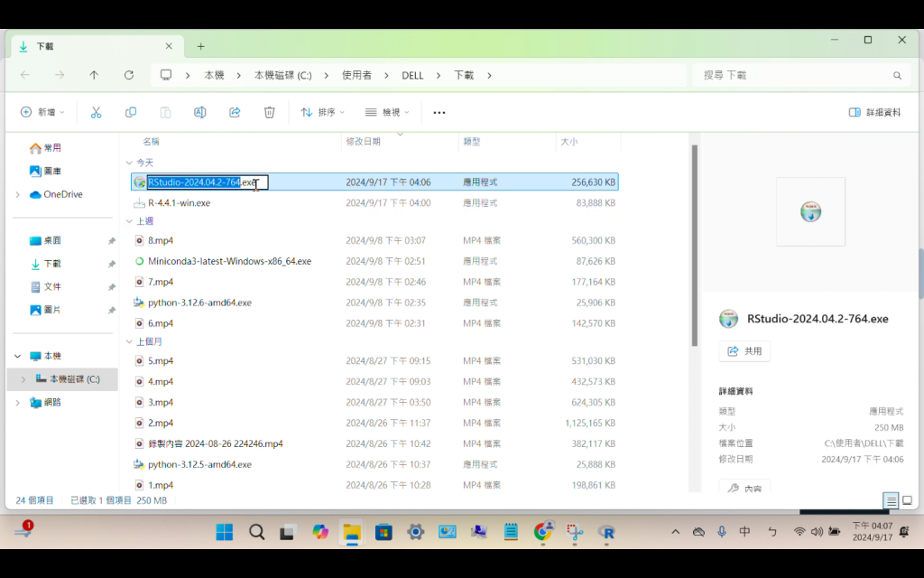This screenshot has height=578, width=924.
Task: Click file list vertical scrollbar
Action: 694,245
